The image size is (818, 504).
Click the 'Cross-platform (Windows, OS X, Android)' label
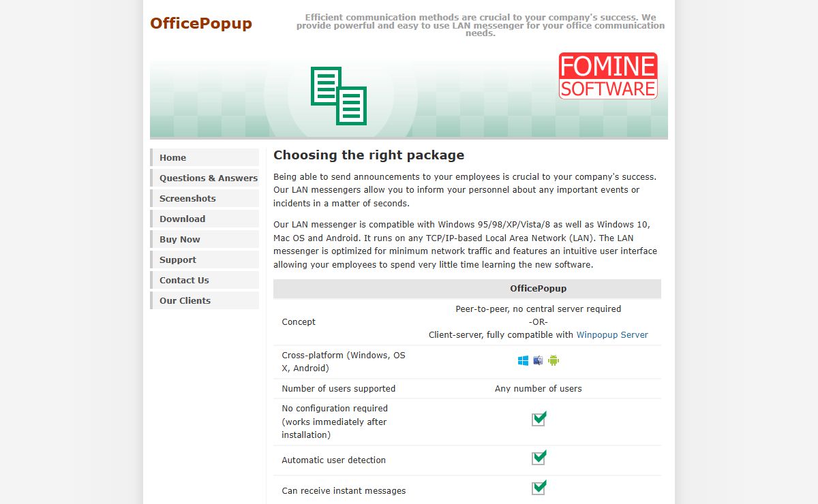(344, 362)
